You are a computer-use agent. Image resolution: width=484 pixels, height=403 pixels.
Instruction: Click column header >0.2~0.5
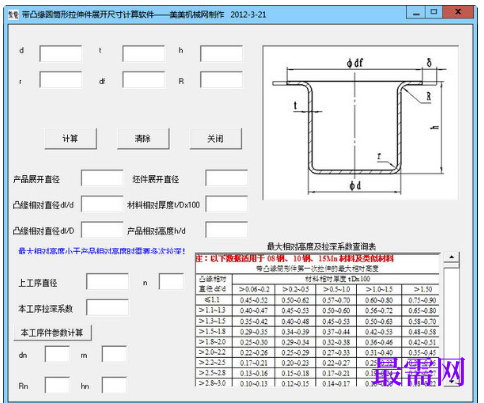click(x=295, y=289)
